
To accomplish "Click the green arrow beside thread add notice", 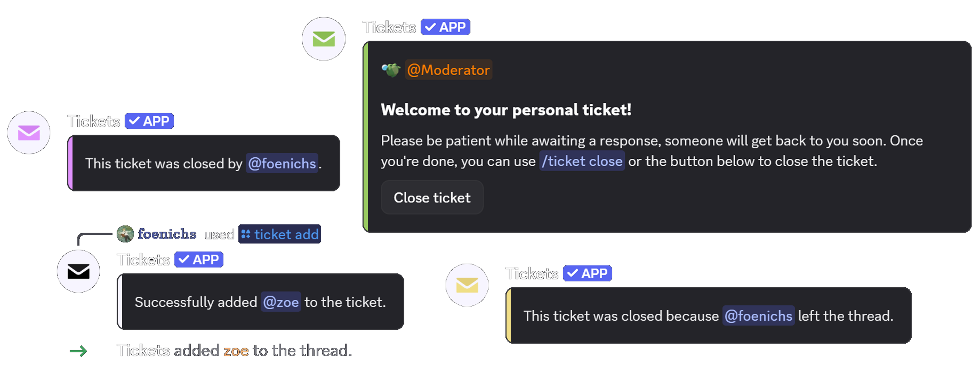I will [x=78, y=351].
